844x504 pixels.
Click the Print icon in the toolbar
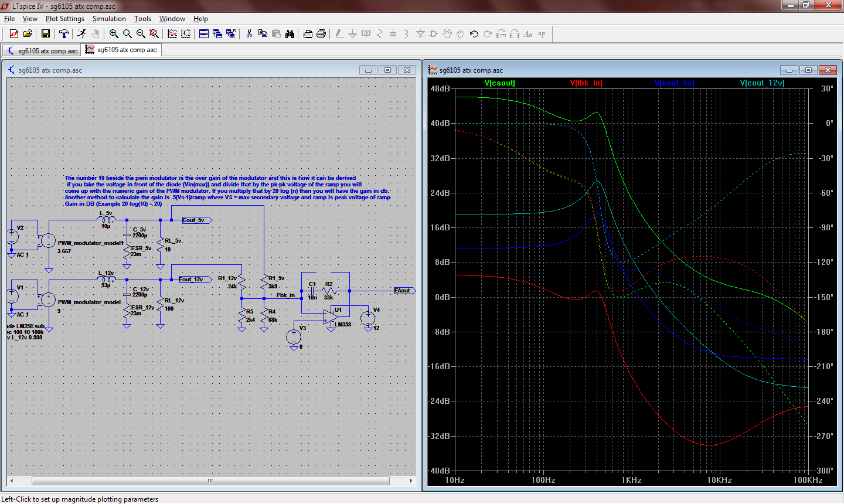point(321,34)
